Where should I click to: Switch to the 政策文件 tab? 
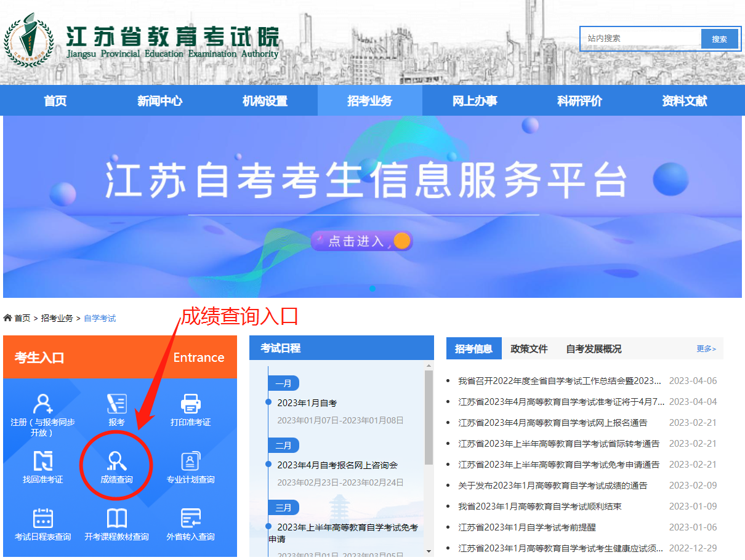(x=529, y=349)
